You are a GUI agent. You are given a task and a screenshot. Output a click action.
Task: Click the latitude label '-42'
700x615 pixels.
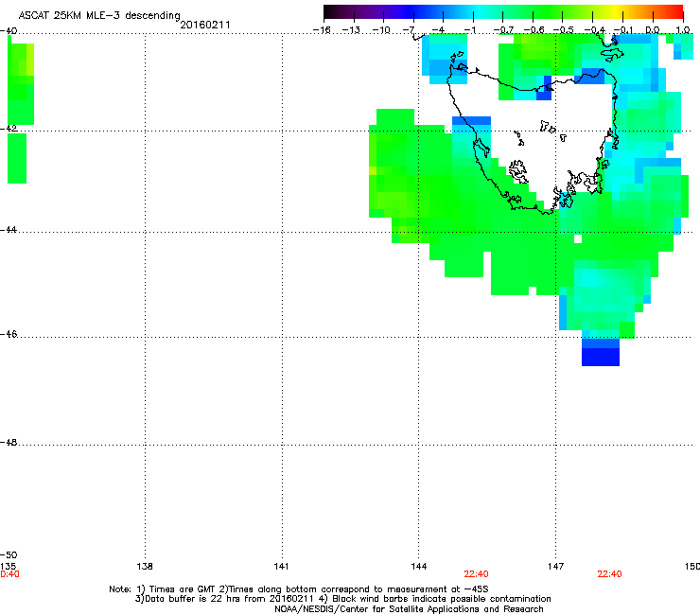click(x=9, y=128)
